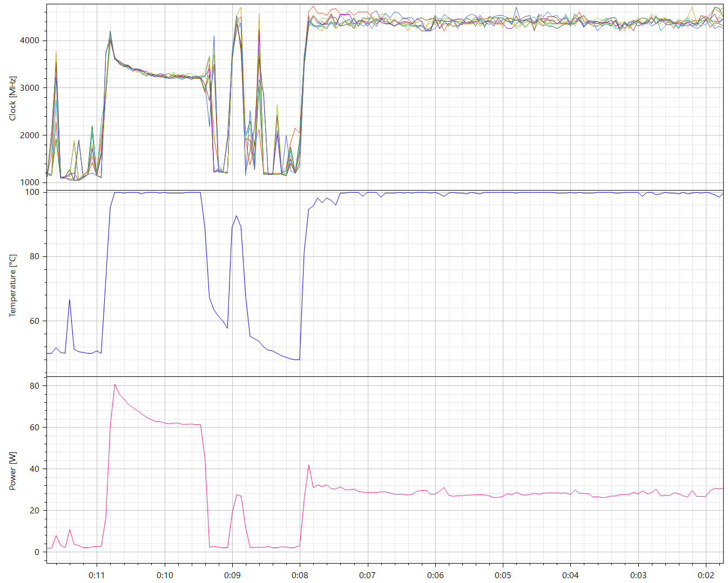Click the 80 tick on temperature axis

[35, 256]
